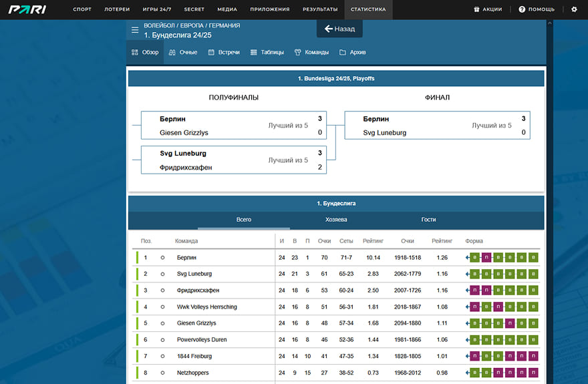Click sets value 71-7 in Берлин row

(346, 258)
